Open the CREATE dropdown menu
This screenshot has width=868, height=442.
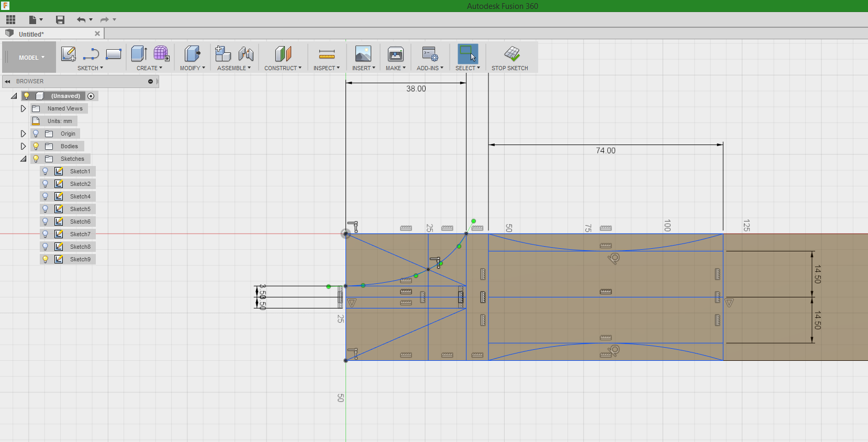(x=149, y=68)
